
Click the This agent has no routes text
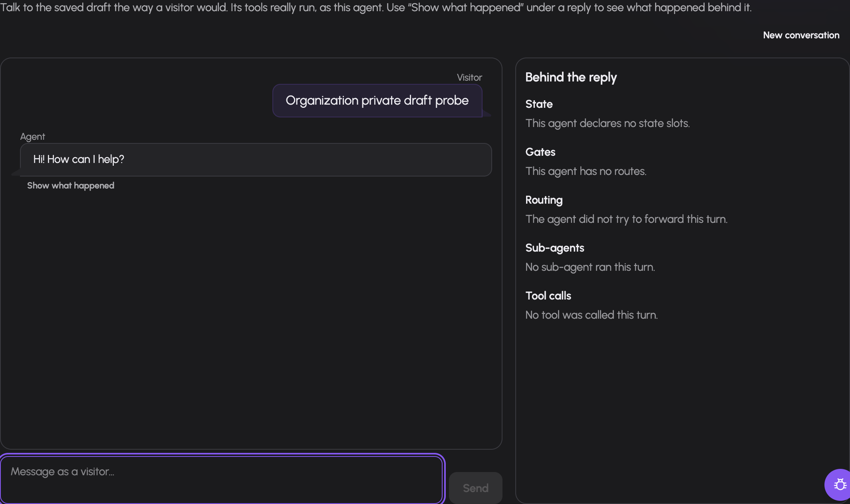586,171
